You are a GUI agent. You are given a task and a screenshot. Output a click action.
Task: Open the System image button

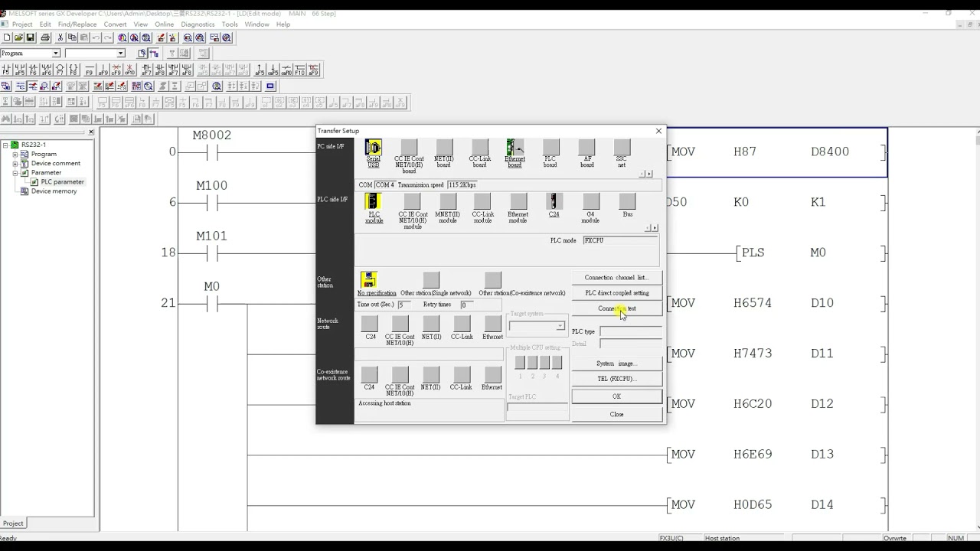point(616,364)
